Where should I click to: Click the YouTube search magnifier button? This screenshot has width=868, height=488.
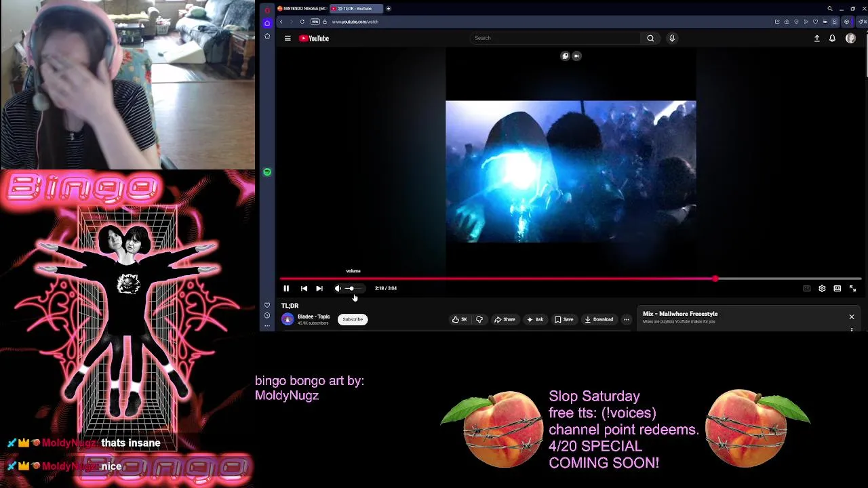point(650,38)
